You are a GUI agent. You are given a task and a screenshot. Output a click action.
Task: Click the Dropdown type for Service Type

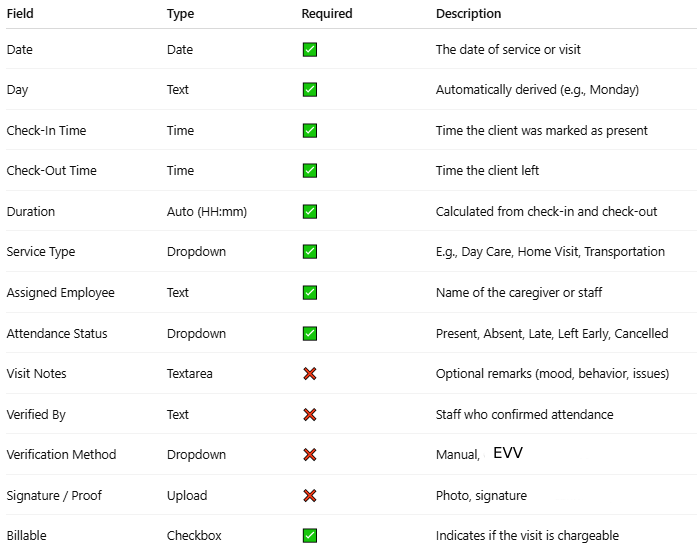(x=196, y=252)
